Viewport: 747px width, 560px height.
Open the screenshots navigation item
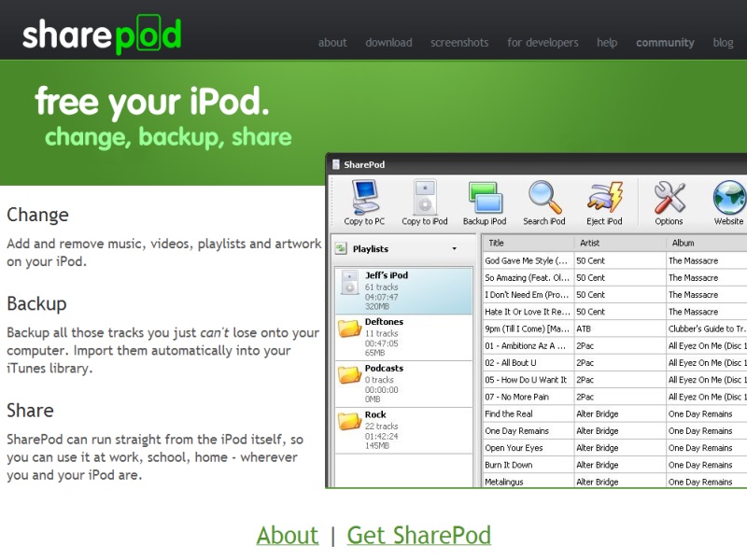click(459, 42)
